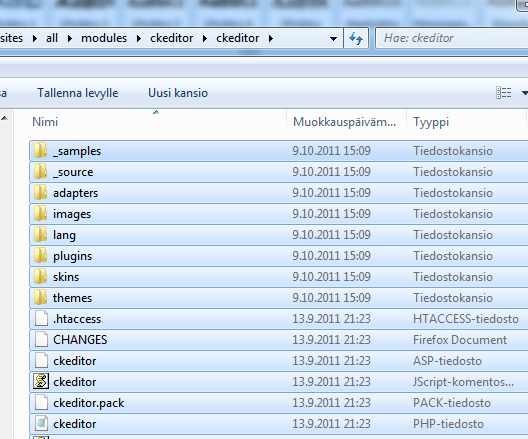Click the ckeditor PHP file icon

(x=41, y=424)
